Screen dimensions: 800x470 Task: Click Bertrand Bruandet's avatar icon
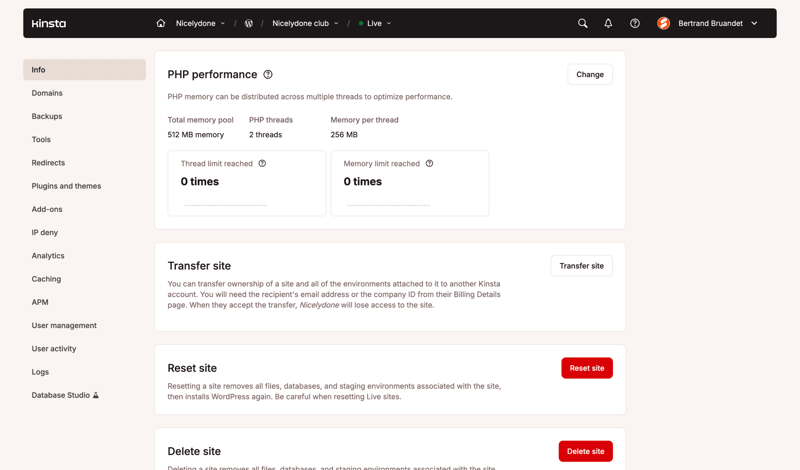click(663, 23)
